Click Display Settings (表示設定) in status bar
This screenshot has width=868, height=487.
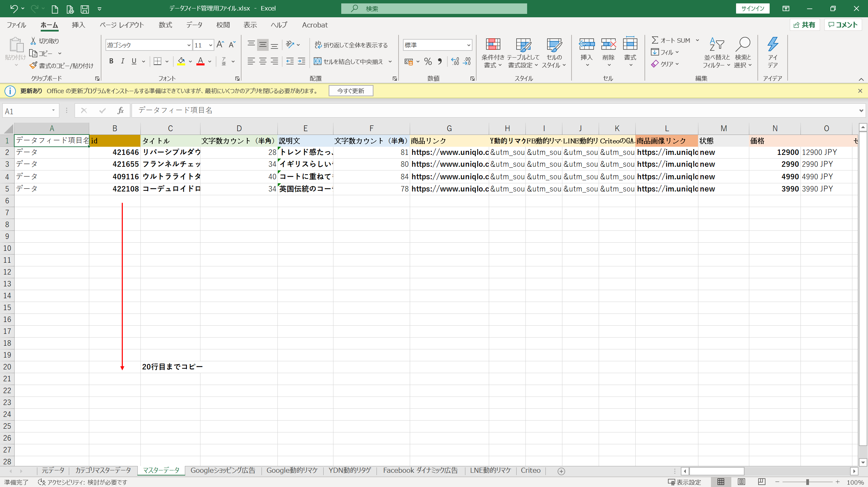click(684, 482)
